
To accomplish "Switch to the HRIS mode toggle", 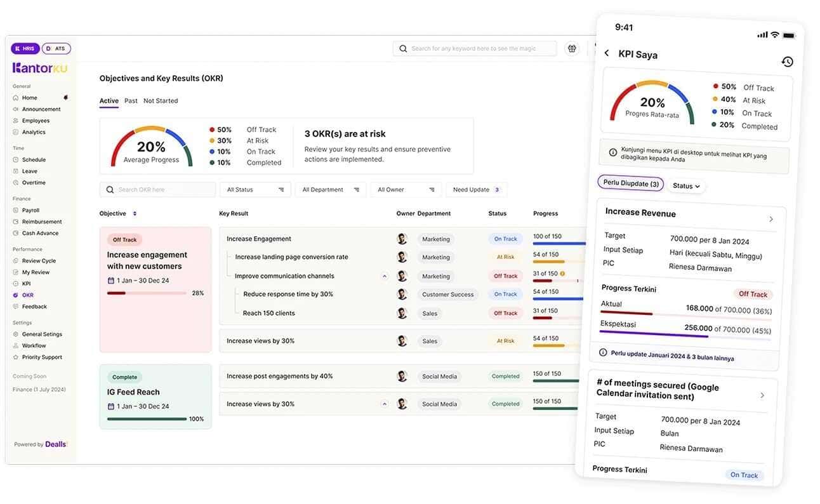I will pyautogui.click(x=25, y=48).
